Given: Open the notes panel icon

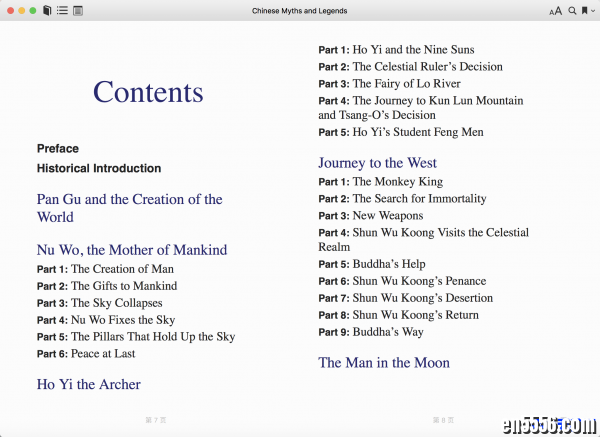Looking at the screenshot, I should 78,10.
